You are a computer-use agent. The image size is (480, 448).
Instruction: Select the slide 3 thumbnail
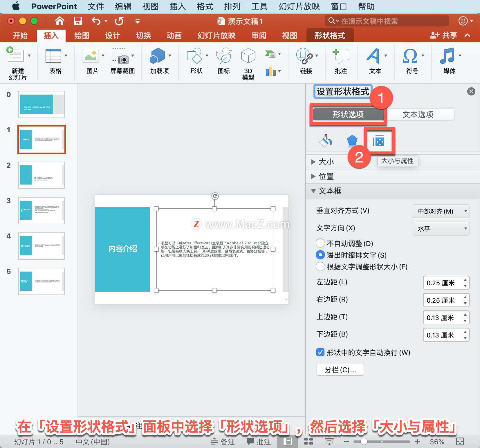coord(41,210)
